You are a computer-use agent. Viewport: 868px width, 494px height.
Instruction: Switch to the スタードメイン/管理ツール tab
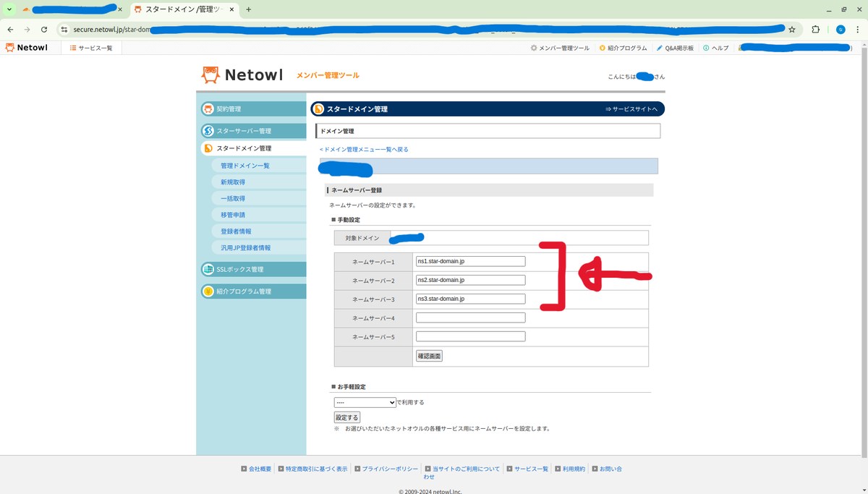(x=184, y=9)
